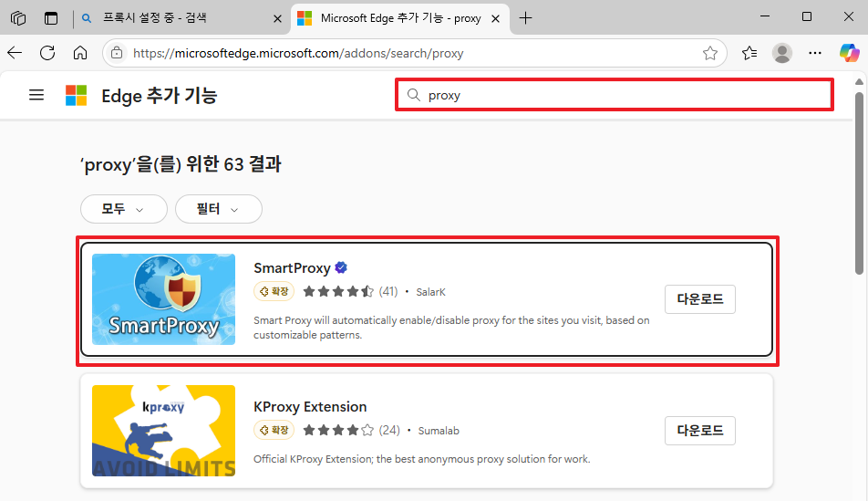Click the KProxy Extension star rating
The image size is (868, 501).
(x=338, y=430)
